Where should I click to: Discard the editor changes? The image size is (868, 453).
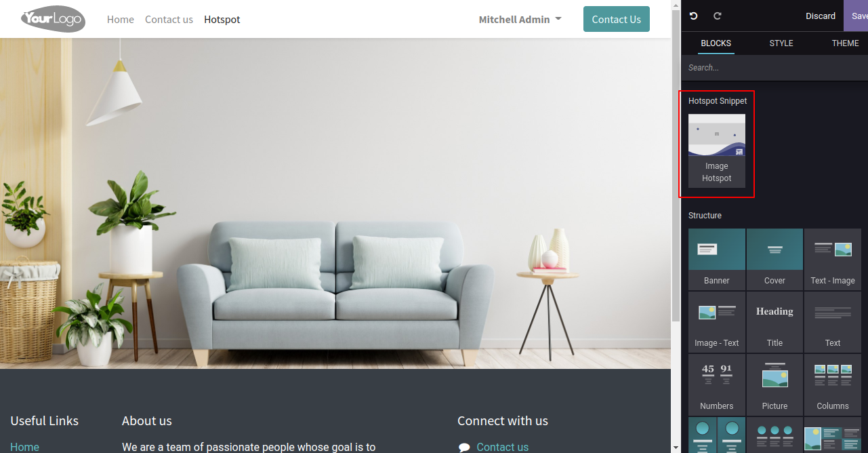[820, 16]
